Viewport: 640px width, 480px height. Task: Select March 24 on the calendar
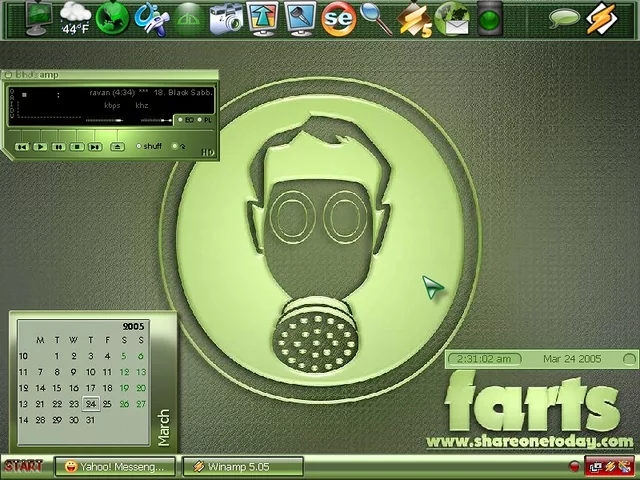pos(91,404)
